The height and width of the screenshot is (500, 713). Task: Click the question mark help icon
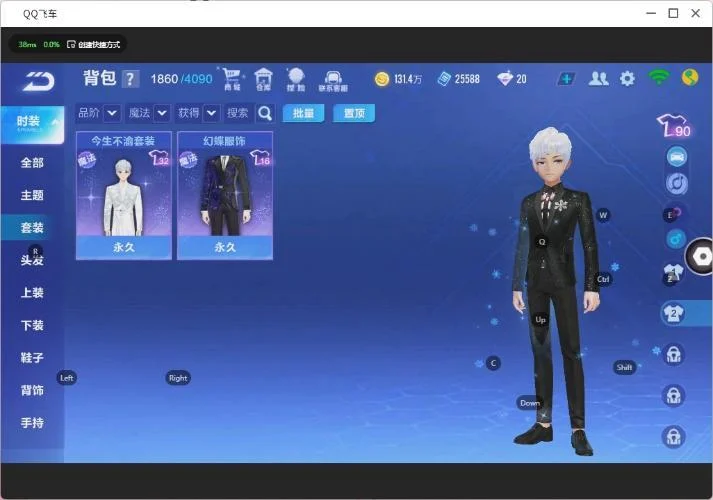130,79
